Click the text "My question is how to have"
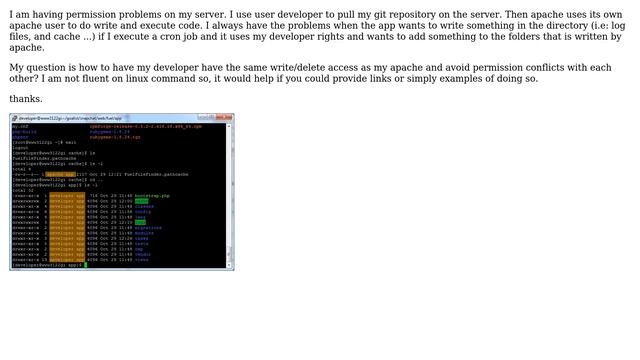Screen dimensions: 640x360 click(x=72, y=67)
